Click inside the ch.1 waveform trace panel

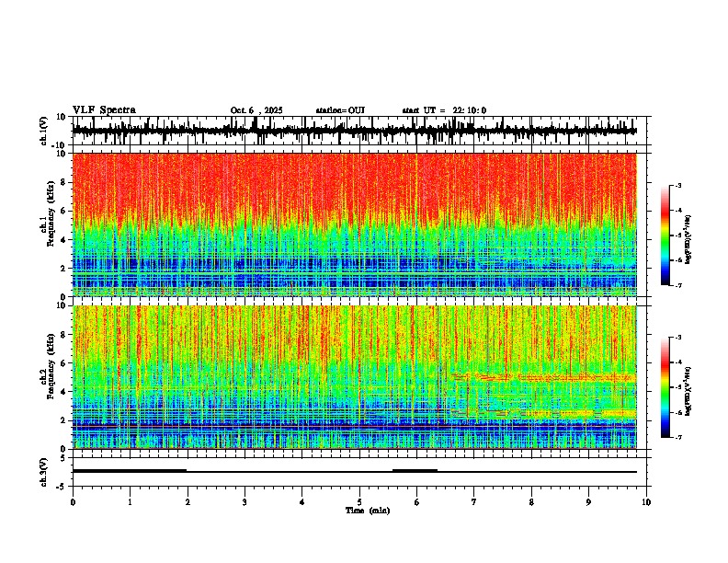coord(358,131)
